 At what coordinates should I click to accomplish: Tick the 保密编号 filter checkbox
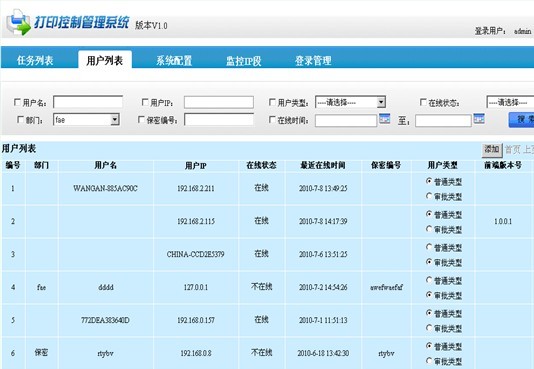click(x=141, y=119)
